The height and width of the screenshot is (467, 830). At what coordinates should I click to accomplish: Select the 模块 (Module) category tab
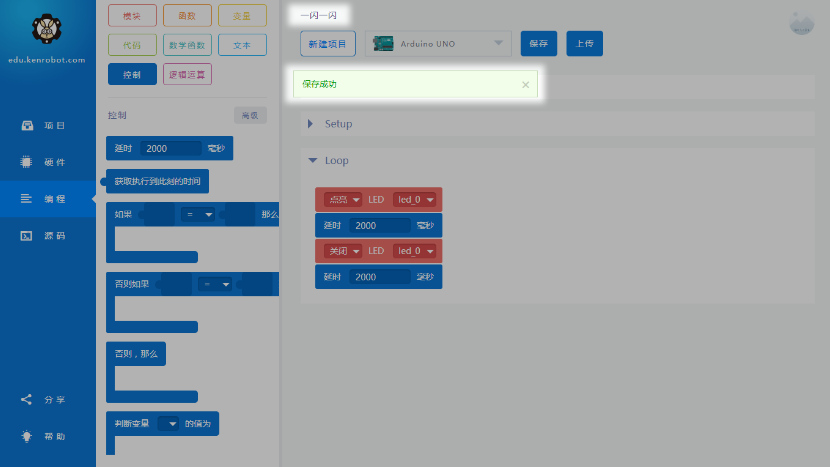(132, 15)
